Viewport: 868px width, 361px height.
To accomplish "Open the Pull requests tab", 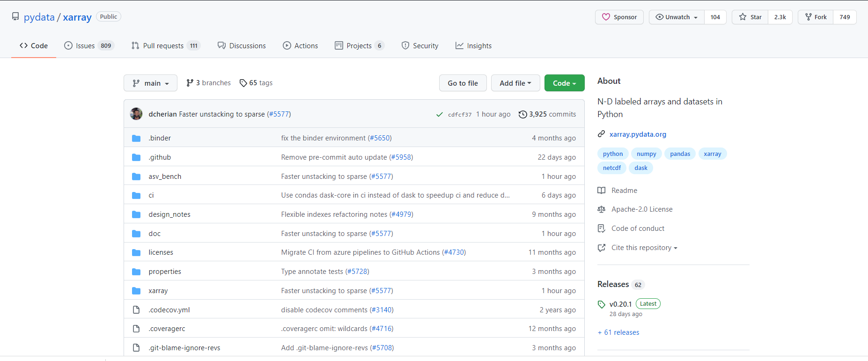I will (163, 46).
